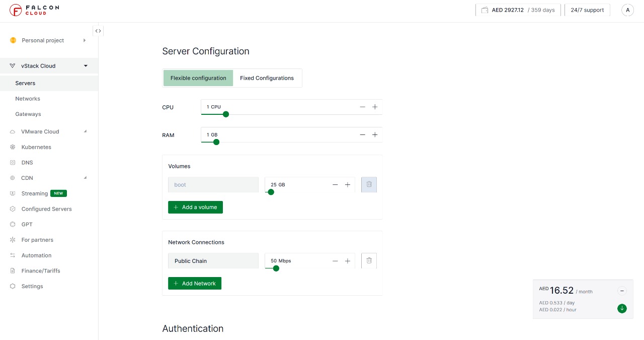Open the 24/7 support link
The width and height of the screenshot is (644, 340).
click(587, 10)
